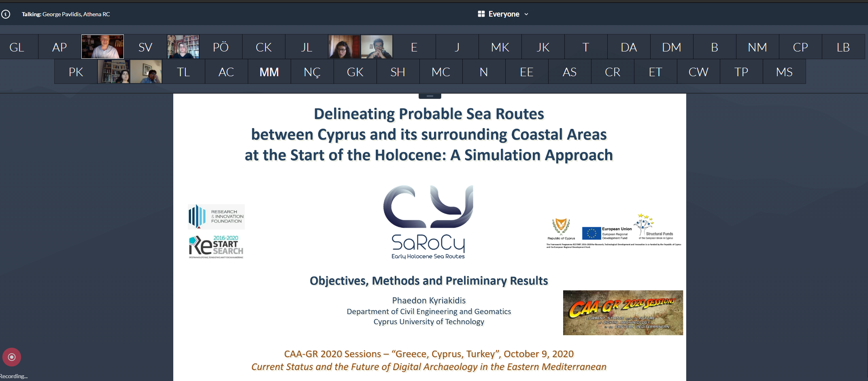Click the grid layout icon beside Everyone
Viewport: 868px width, 381px height.
click(481, 14)
